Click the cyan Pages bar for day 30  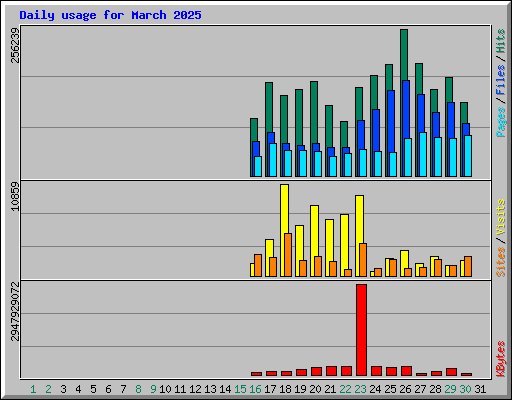pos(468,156)
